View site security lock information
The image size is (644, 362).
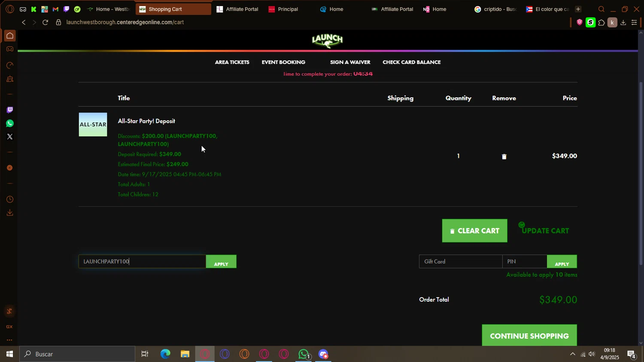pos(58,22)
